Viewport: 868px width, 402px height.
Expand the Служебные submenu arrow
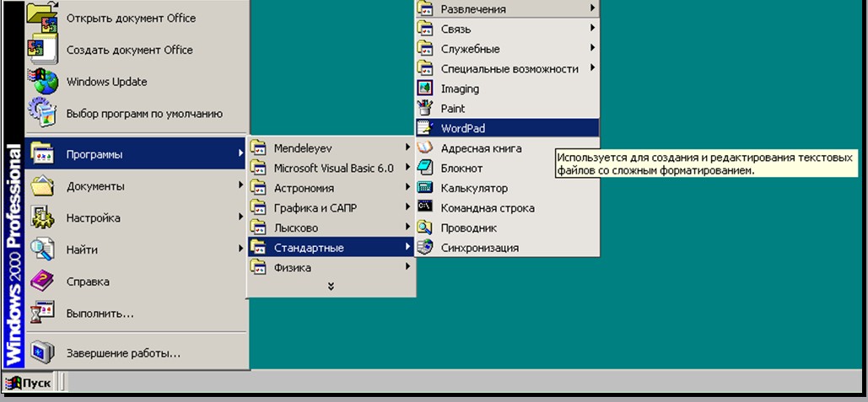pos(592,48)
